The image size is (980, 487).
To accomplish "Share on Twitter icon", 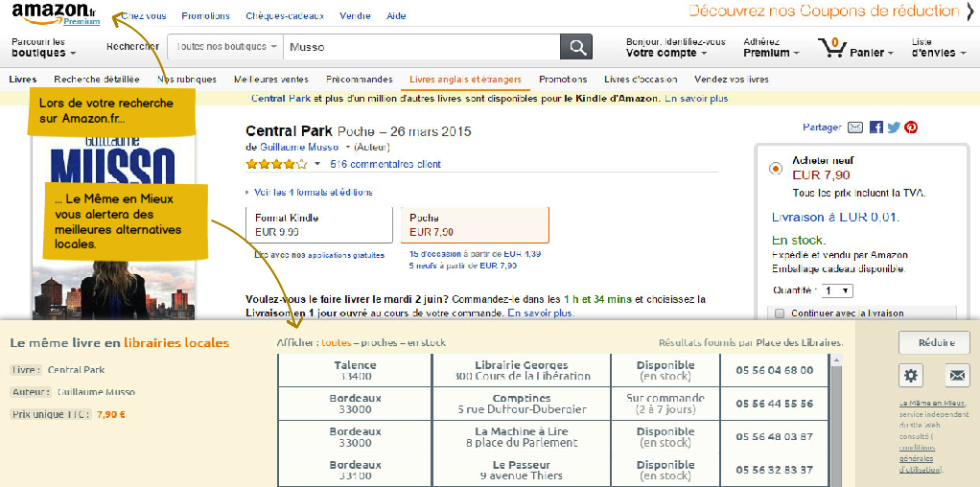I will point(894,128).
